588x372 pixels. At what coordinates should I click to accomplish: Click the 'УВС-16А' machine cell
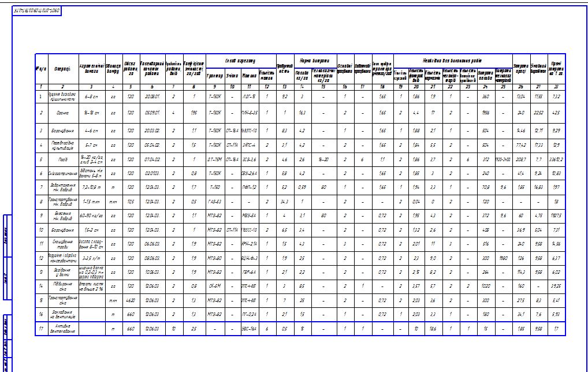pyautogui.click(x=249, y=329)
